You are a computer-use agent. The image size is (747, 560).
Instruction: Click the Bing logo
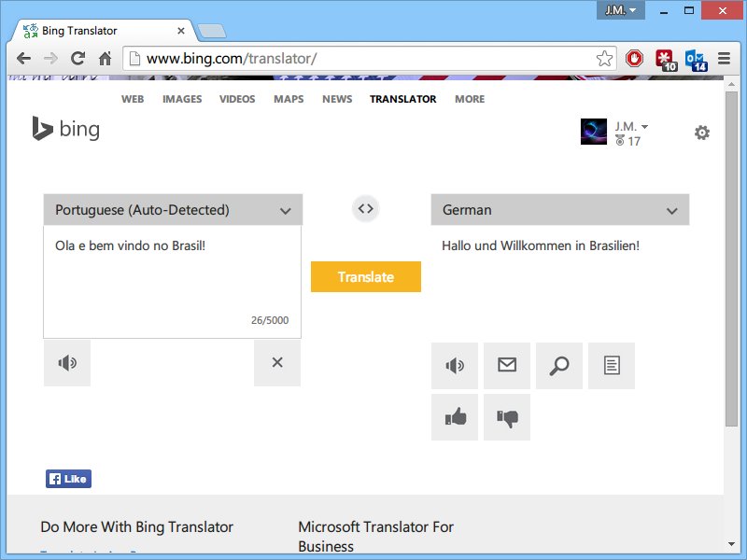click(66, 129)
